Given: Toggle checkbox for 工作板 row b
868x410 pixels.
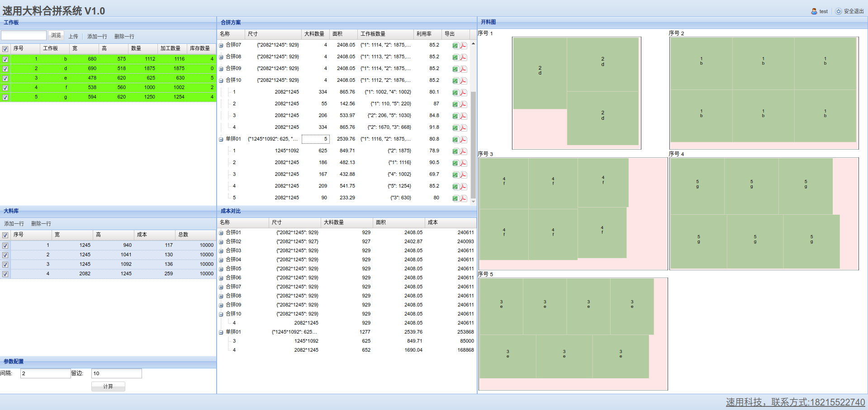Looking at the screenshot, I should point(5,59).
